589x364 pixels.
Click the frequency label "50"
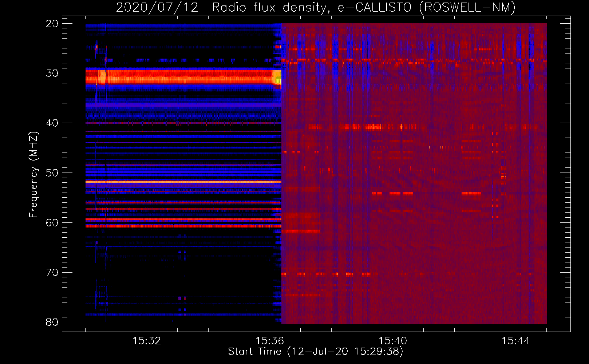pyautogui.click(x=52, y=173)
